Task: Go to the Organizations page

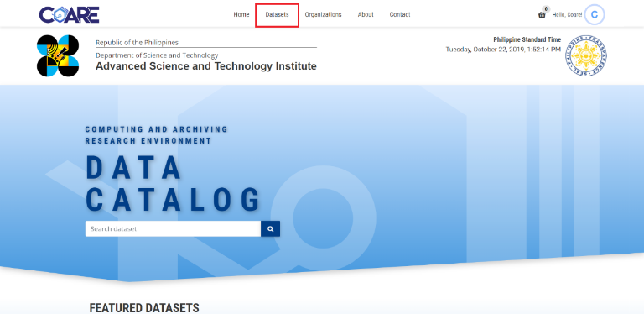Action: pos(323,15)
